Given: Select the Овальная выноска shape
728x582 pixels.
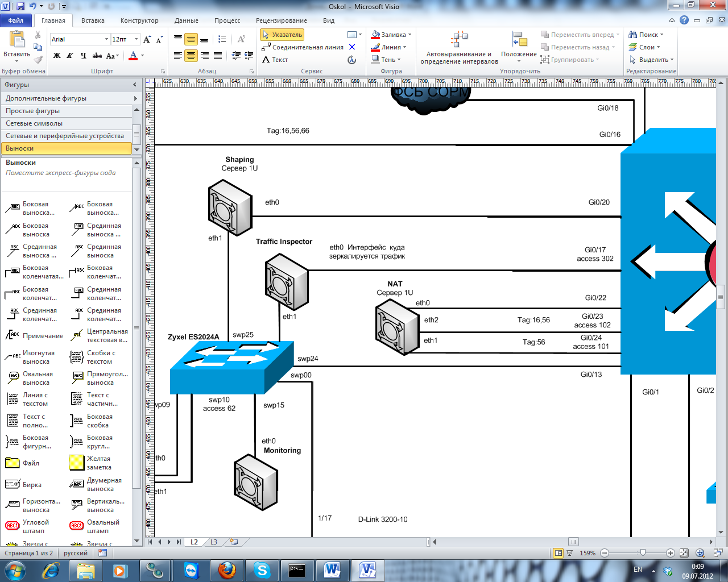Looking at the screenshot, I should (30, 379).
